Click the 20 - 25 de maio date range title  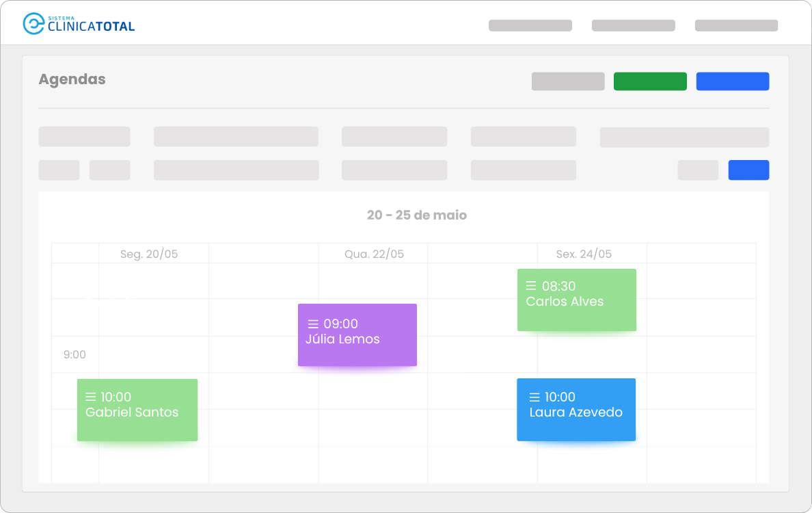point(417,215)
